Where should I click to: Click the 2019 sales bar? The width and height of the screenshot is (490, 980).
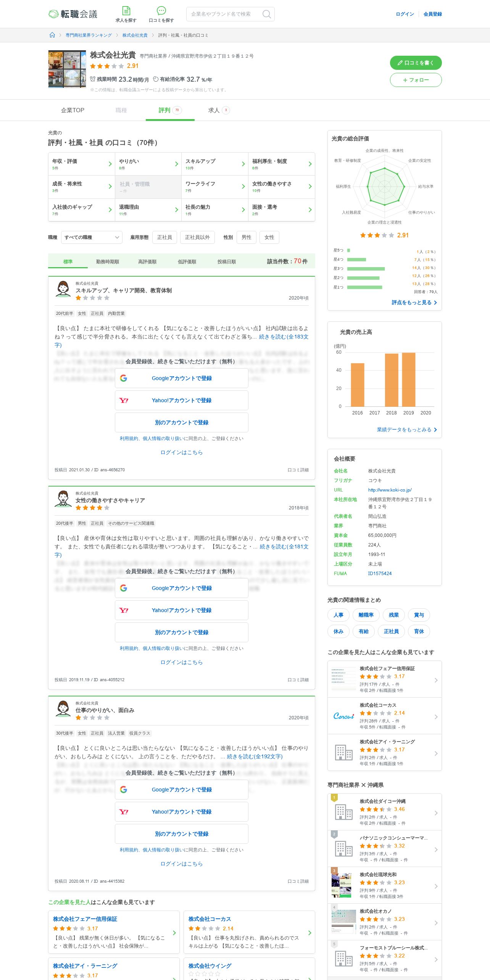click(408, 379)
